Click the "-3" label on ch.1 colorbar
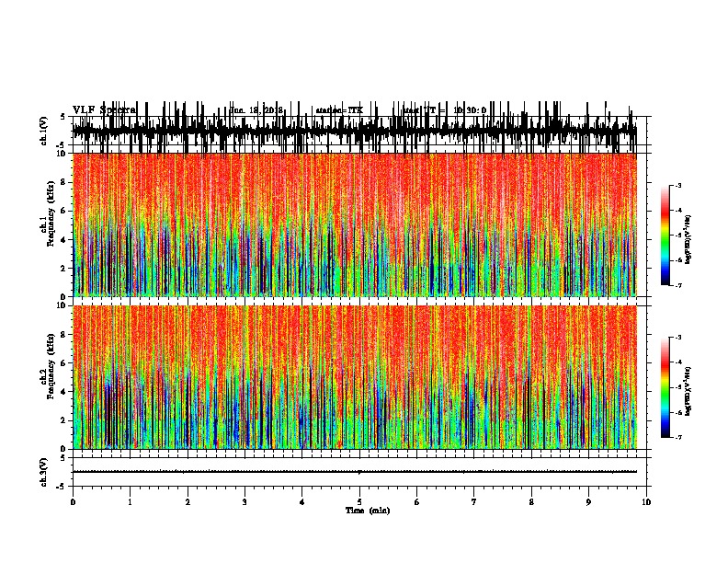 pos(677,186)
